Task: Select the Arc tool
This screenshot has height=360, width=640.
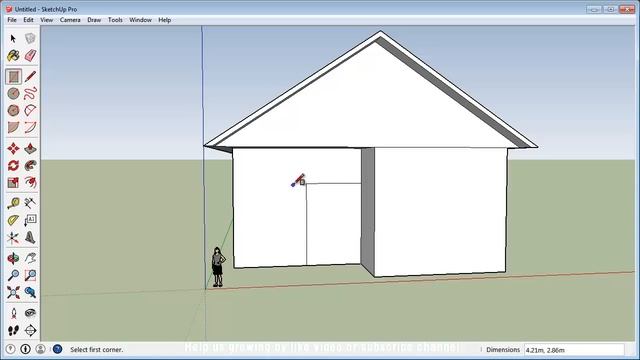Action: tap(30, 110)
